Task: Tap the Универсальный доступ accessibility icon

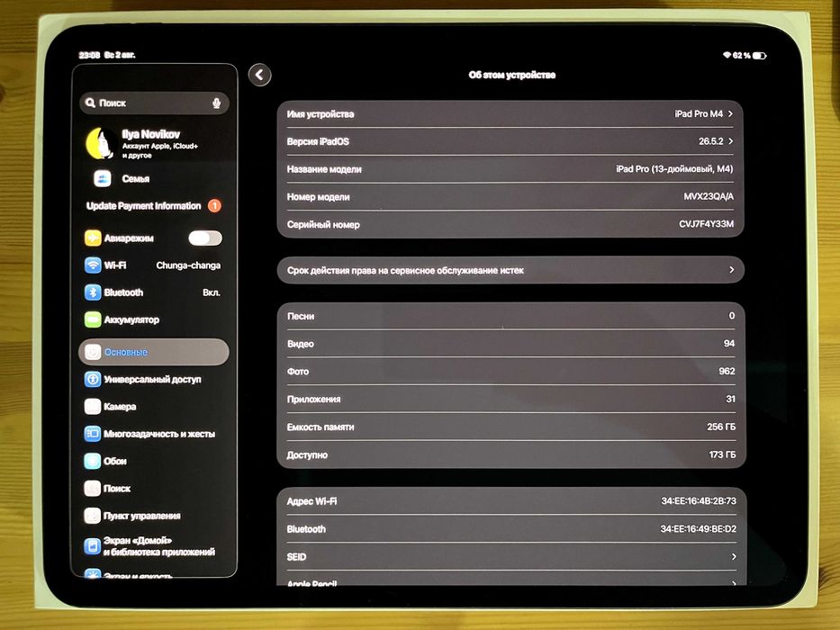Action: (93, 379)
